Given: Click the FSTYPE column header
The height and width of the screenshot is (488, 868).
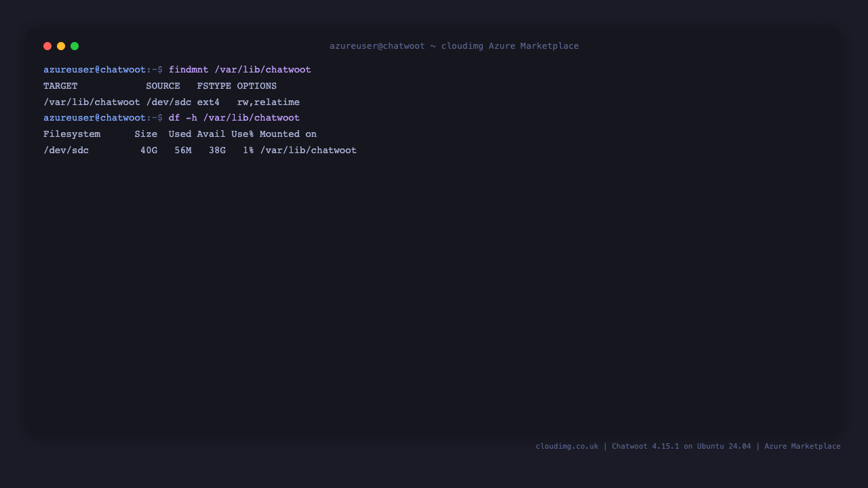Looking at the screenshot, I should [x=214, y=86].
